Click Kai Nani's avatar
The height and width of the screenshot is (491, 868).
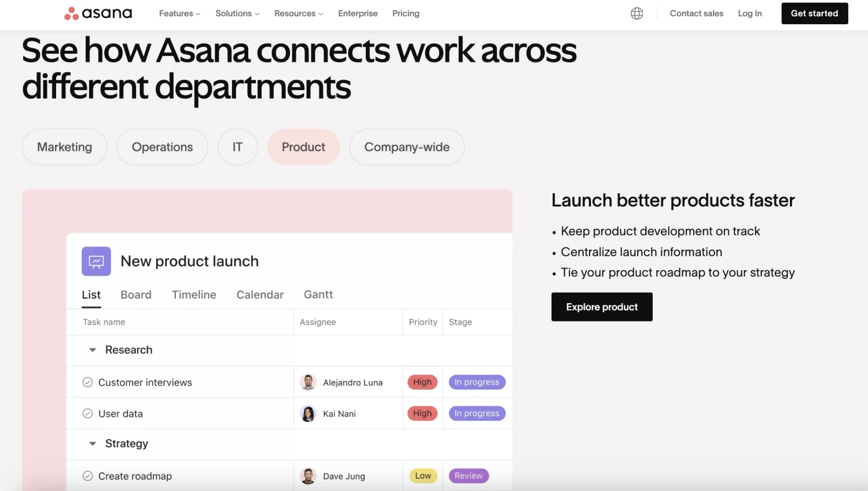pos(308,414)
